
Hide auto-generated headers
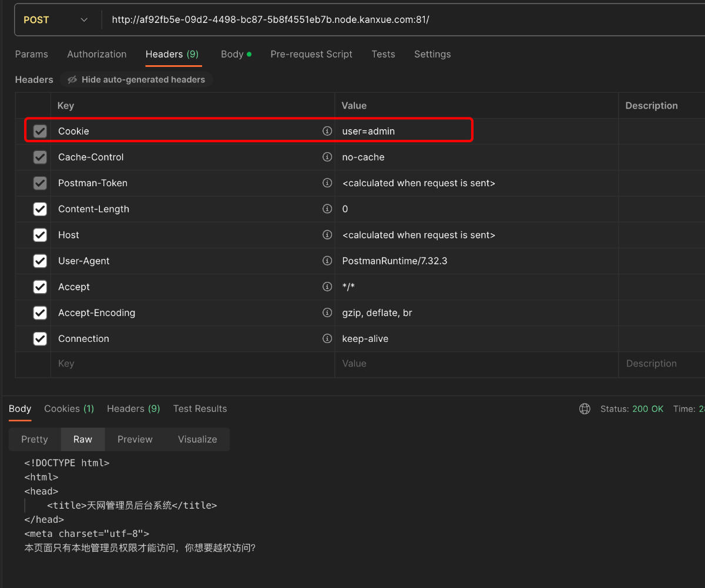pyautogui.click(x=136, y=79)
